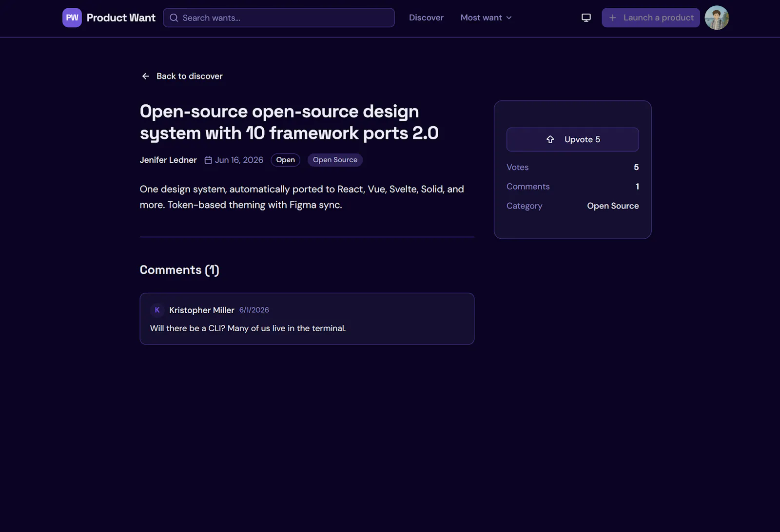780x532 pixels.
Task: Click the votes count 5
Action: click(x=636, y=167)
